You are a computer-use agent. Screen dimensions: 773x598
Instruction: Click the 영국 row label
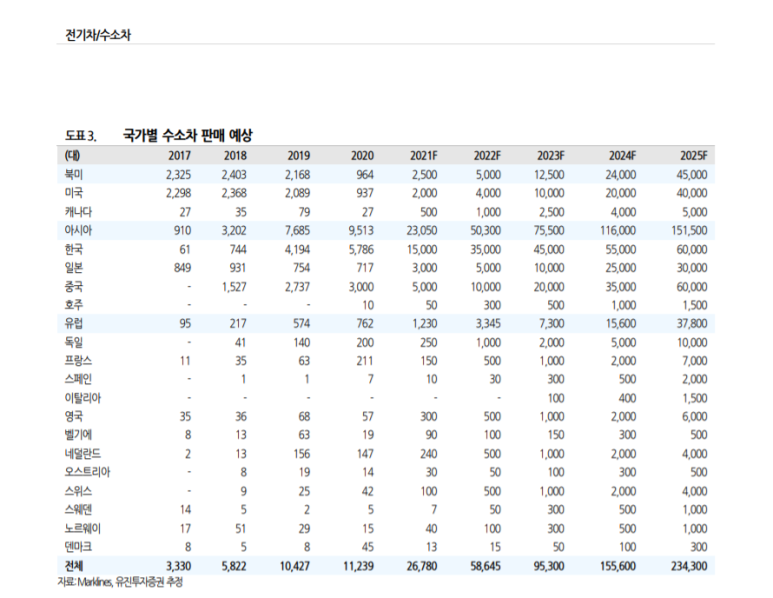click(x=74, y=417)
